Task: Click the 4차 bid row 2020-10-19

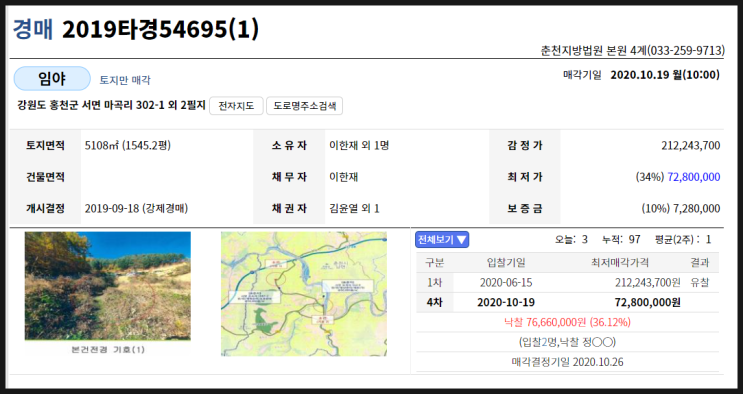Action: click(x=567, y=302)
